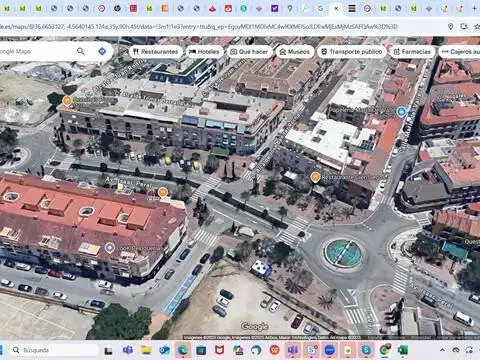Open the unhighlighted Teams icon beside Task View
The height and width of the screenshot is (360, 480).
pos(128,350)
